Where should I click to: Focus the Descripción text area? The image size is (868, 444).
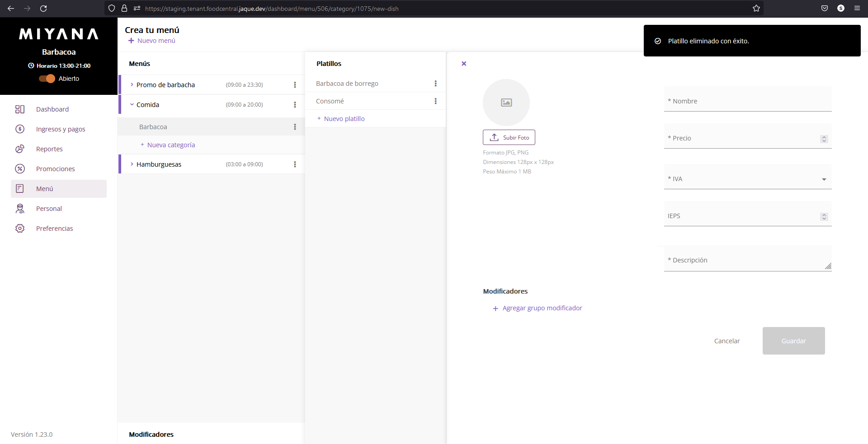[x=748, y=258]
